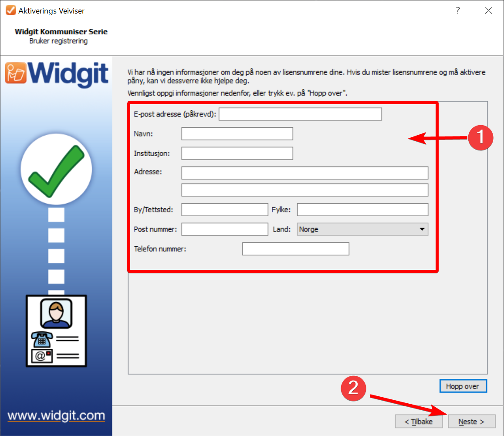
Task: Close the Aktiverings Veiviser window
Action: click(x=488, y=10)
